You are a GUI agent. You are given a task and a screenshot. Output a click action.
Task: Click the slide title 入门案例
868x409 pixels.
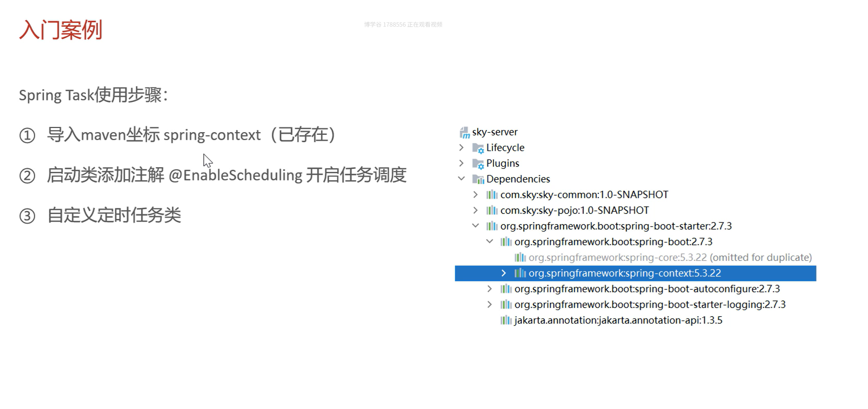(61, 30)
